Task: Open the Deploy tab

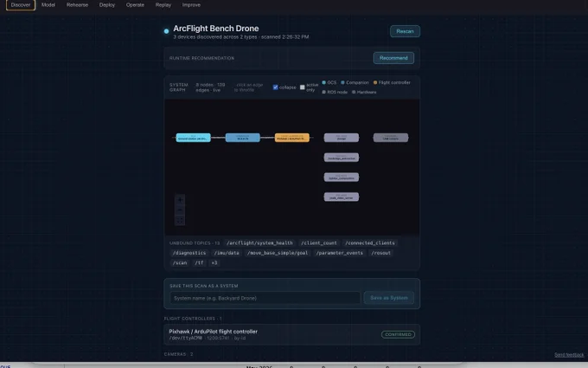Action: pos(107,5)
